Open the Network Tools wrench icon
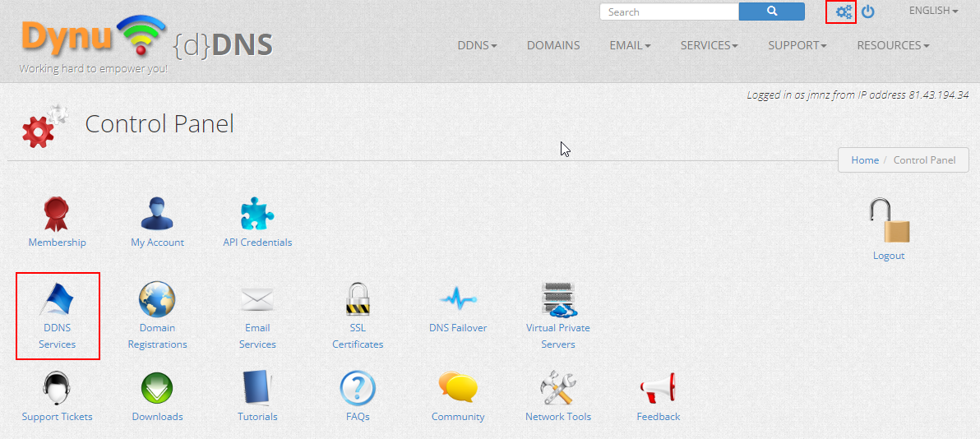 (558, 388)
